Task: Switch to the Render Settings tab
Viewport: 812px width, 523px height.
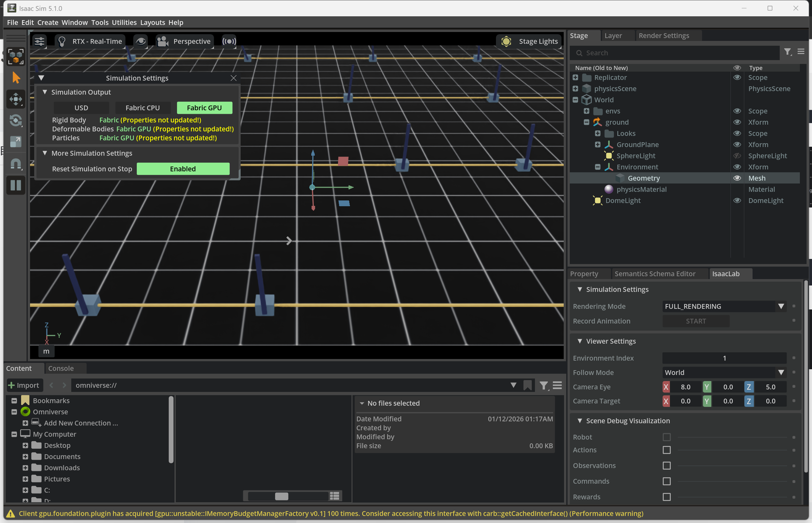Action: click(x=663, y=36)
